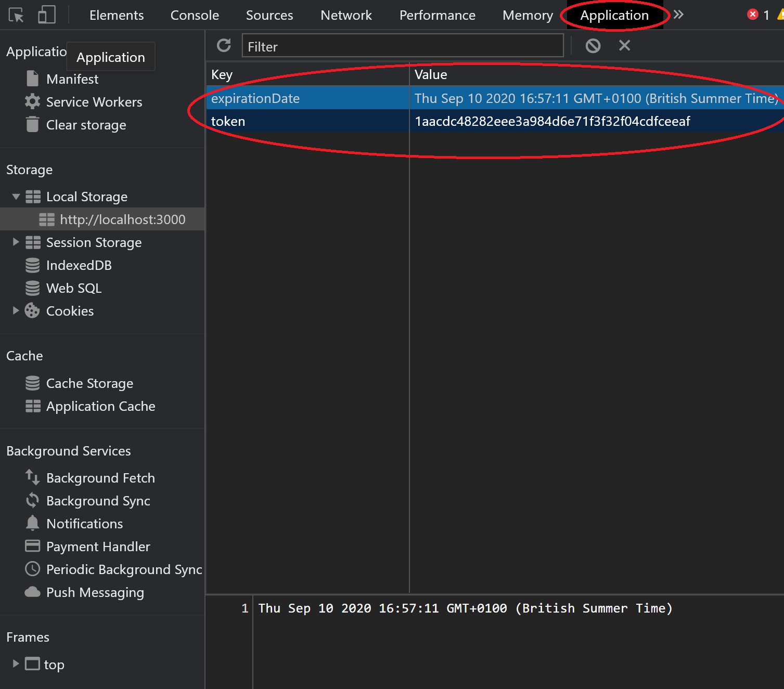Expand the top frame node
The width and height of the screenshot is (784, 689).
(x=16, y=664)
